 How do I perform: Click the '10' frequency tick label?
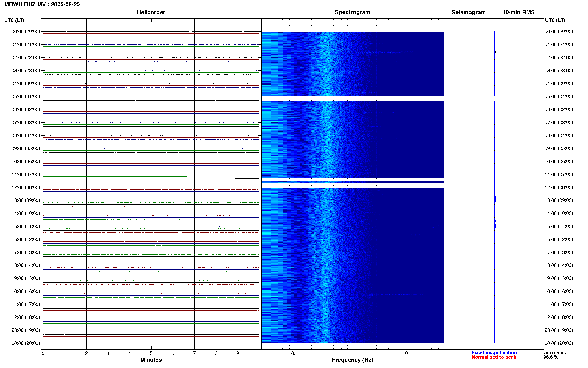405,353
